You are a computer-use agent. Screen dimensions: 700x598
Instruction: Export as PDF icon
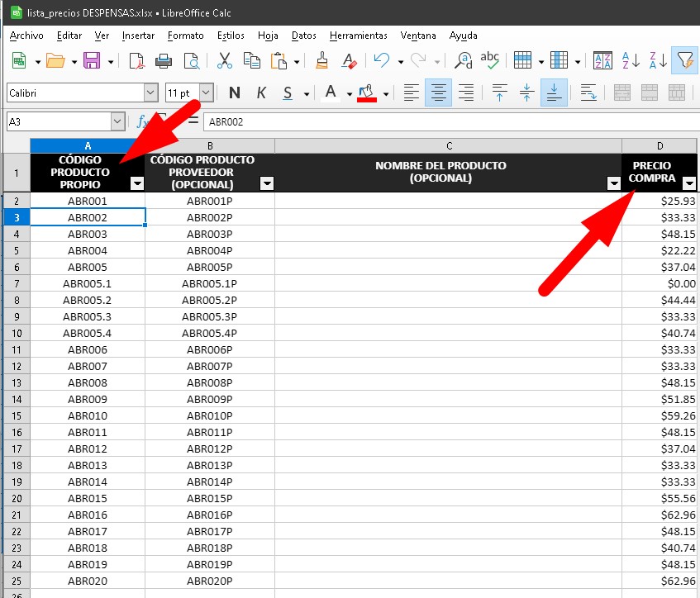(x=136, y=60)
